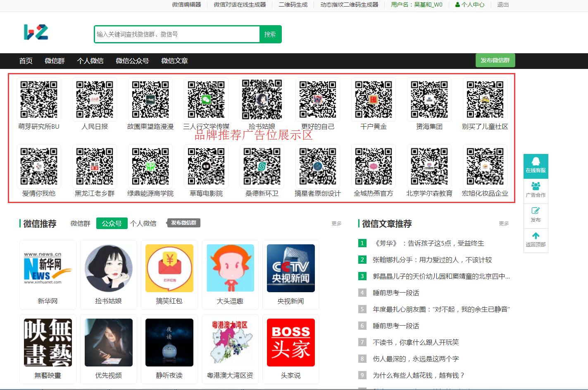Open 微信编辑器 top link
588x390 pixels.
pyautogui.click(x=186, y=5)
